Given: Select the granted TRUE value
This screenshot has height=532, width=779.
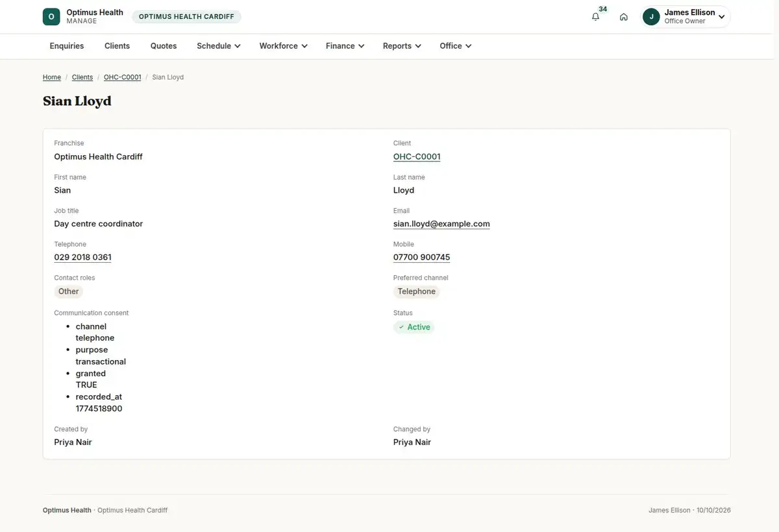Looking at the screenshot, I should click(x=86, y=385).
